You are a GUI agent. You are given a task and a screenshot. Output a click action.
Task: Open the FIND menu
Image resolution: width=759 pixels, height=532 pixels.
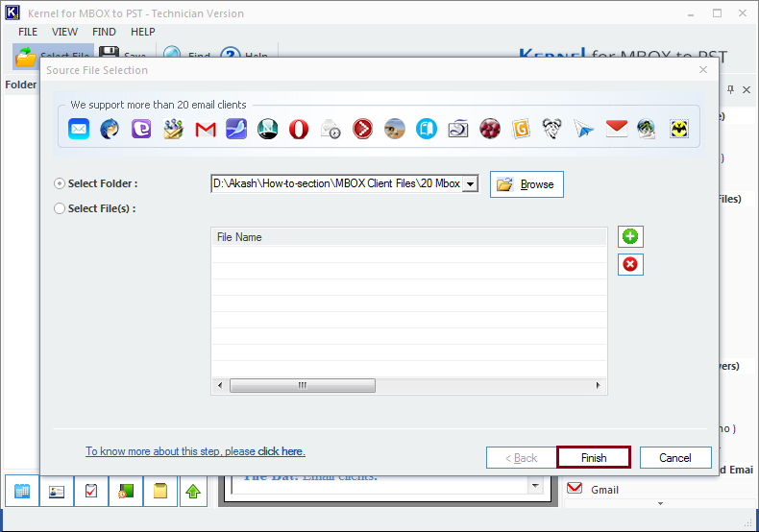click(x=104, y=32)
